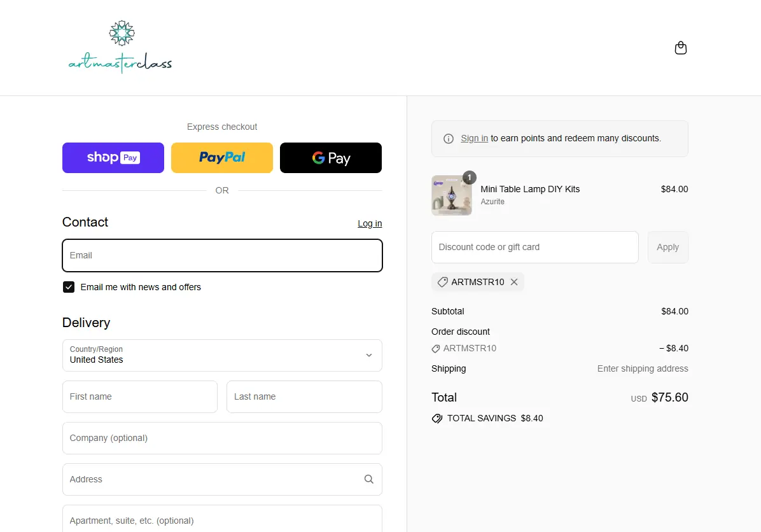Viewport: 761px width, 532px height.
Task: Pay with Google Pay express checkout
Action: [331, 158]
